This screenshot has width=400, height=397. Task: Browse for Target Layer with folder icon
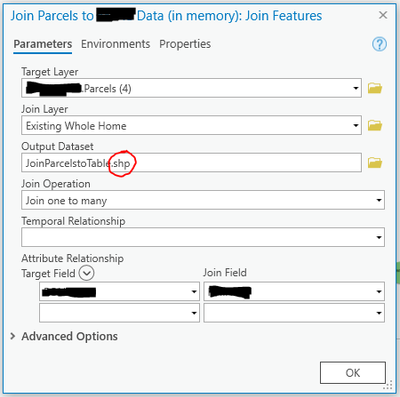[x=375, y=88]
